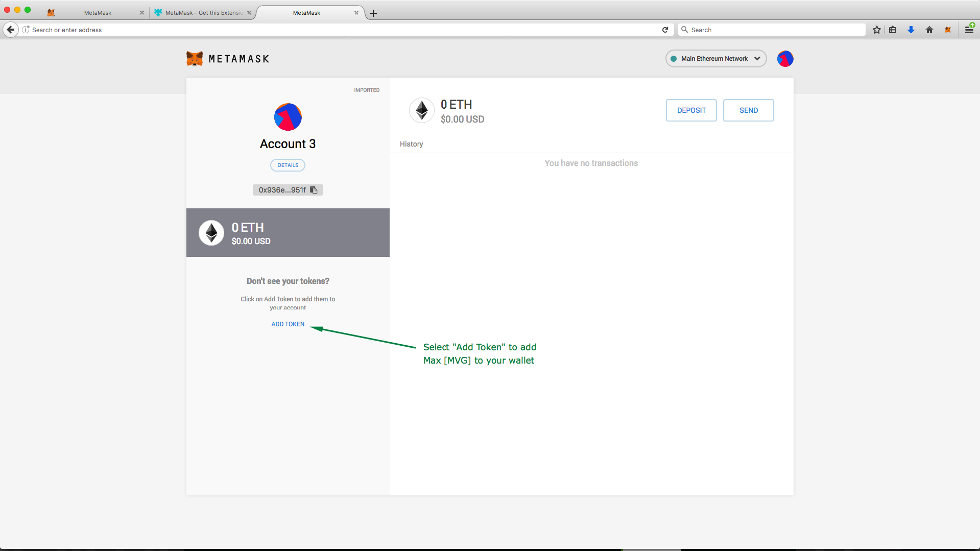Click 'Don't see your tokens?' heading
Screen dimensions: 980x551
[x=288, y=281]
